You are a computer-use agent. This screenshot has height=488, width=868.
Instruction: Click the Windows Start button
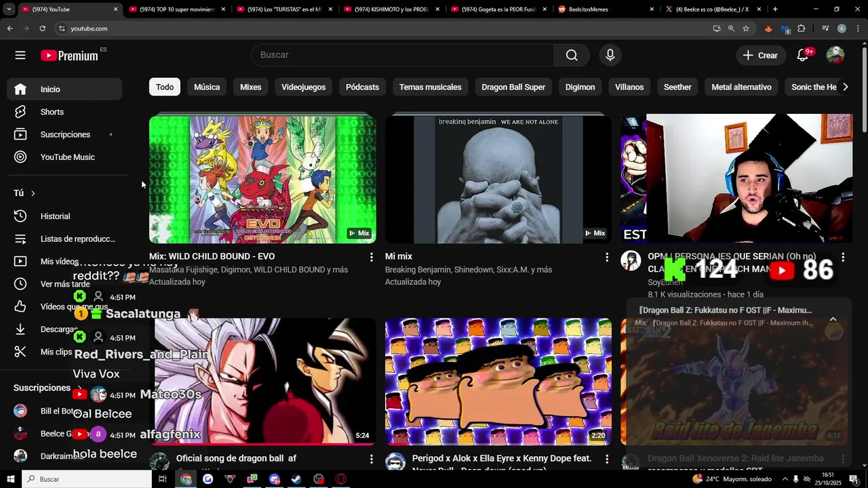point(11,479)
